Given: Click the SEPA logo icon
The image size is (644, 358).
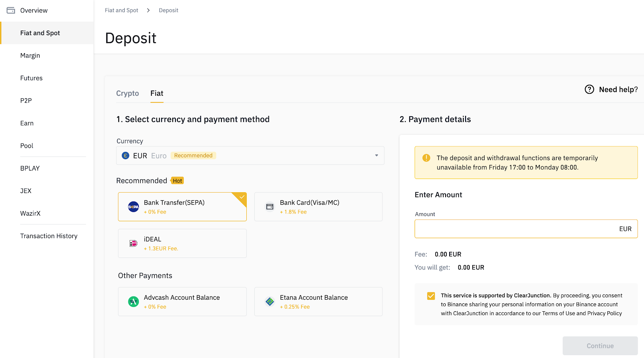Looking at the screenshot, I should click(x=133, y=207).
